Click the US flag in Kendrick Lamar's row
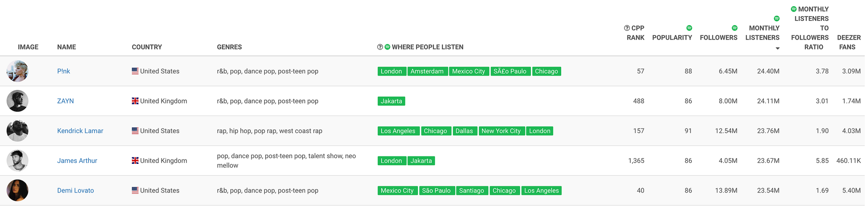The width and height of the screenshot is (868, 206). (135, 131)
